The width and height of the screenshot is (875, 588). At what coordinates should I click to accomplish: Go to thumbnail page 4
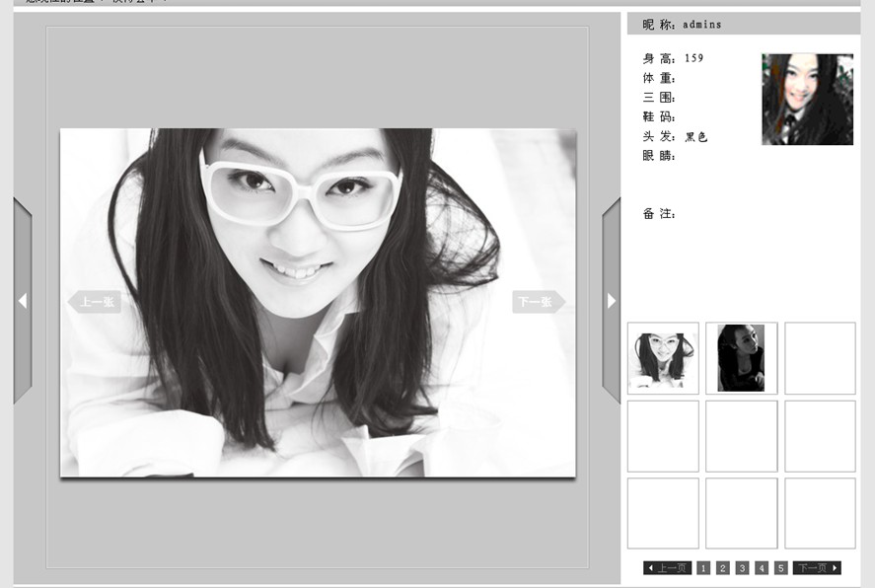pos(762,568)
